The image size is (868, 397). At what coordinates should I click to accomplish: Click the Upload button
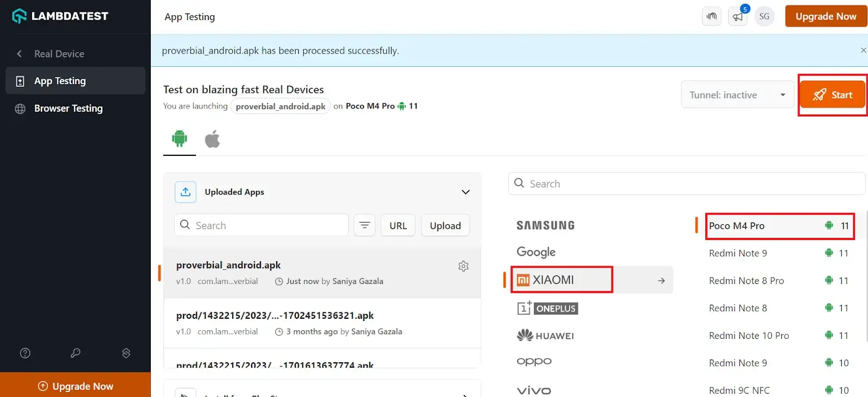click(445, 225)
